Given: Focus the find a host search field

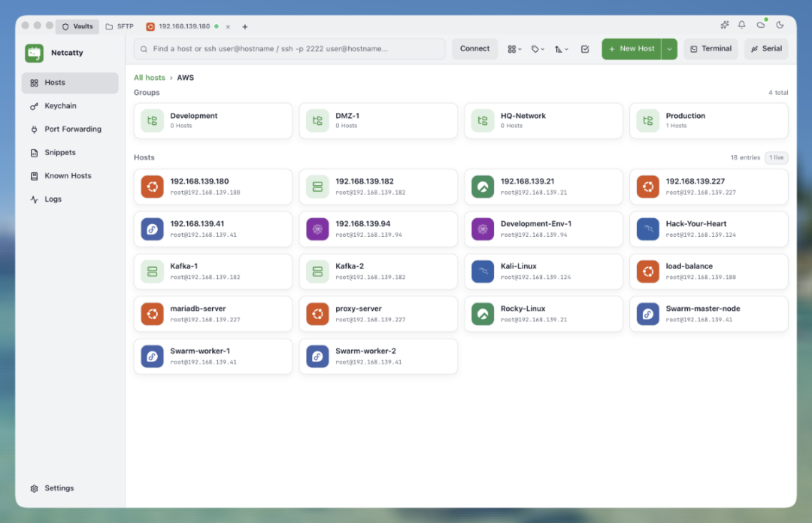Looking at the screenshot, I should tap(289, 49).
